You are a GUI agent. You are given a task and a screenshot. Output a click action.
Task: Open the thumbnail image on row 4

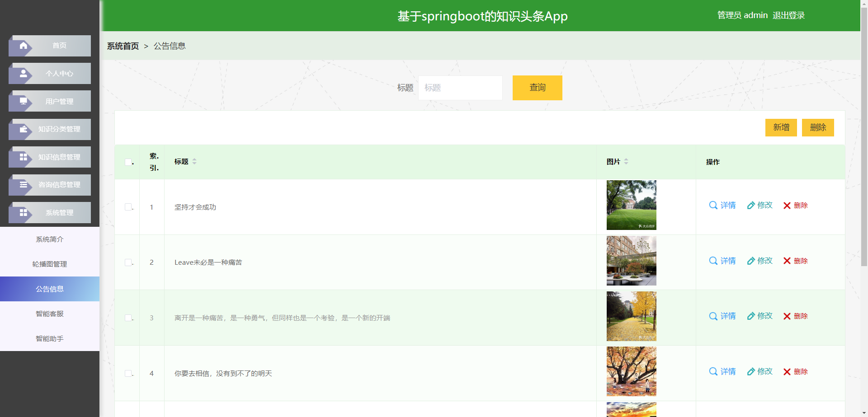pos(631,371)
